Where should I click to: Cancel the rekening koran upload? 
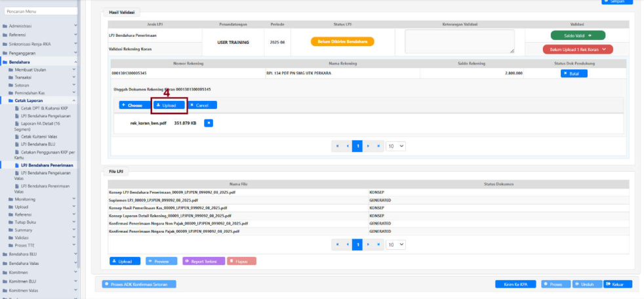(201, 105)
